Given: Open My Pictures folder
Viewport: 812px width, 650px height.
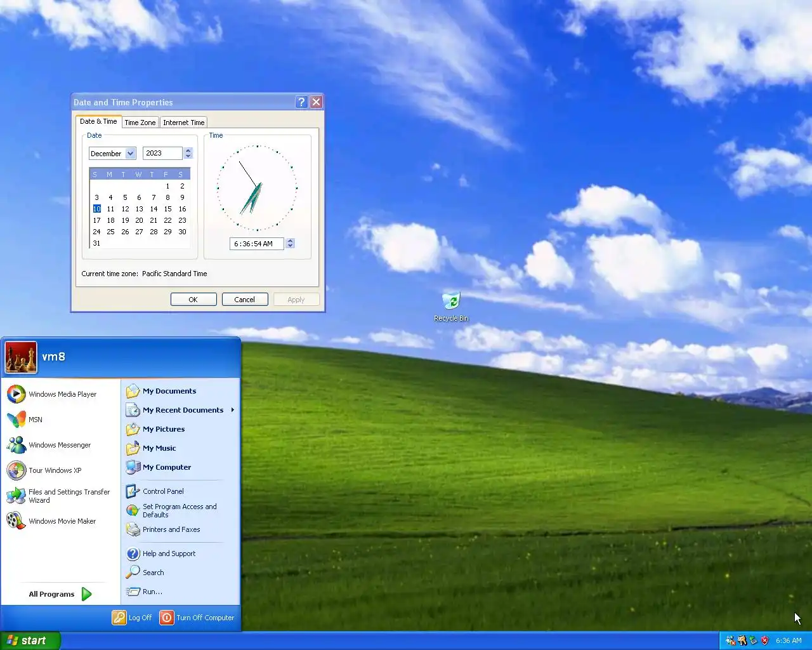Looking at the screenshot, I should [x=155, y=429].
